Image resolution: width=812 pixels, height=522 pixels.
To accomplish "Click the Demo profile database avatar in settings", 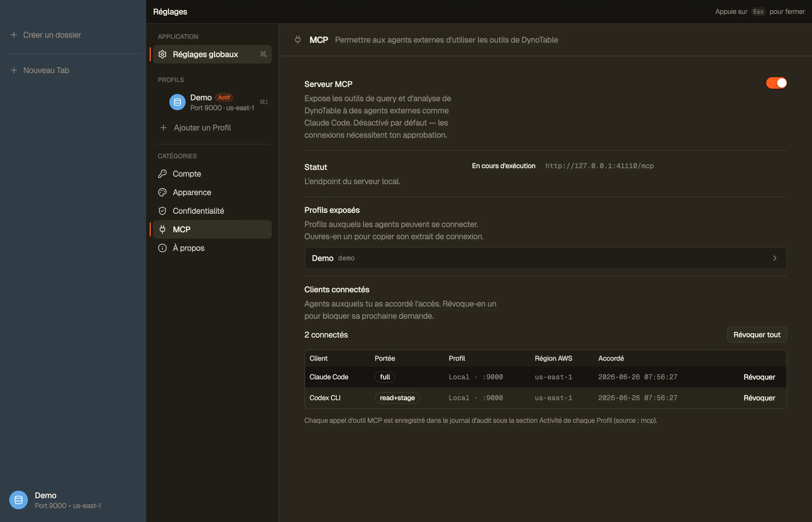I will tap(177, 102).
